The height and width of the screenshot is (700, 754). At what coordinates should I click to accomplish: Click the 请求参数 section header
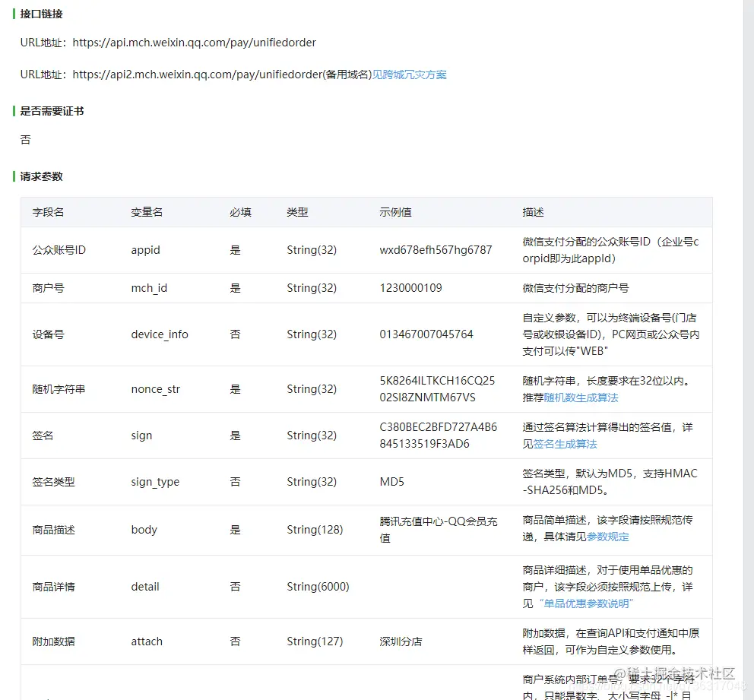[43, 176]
